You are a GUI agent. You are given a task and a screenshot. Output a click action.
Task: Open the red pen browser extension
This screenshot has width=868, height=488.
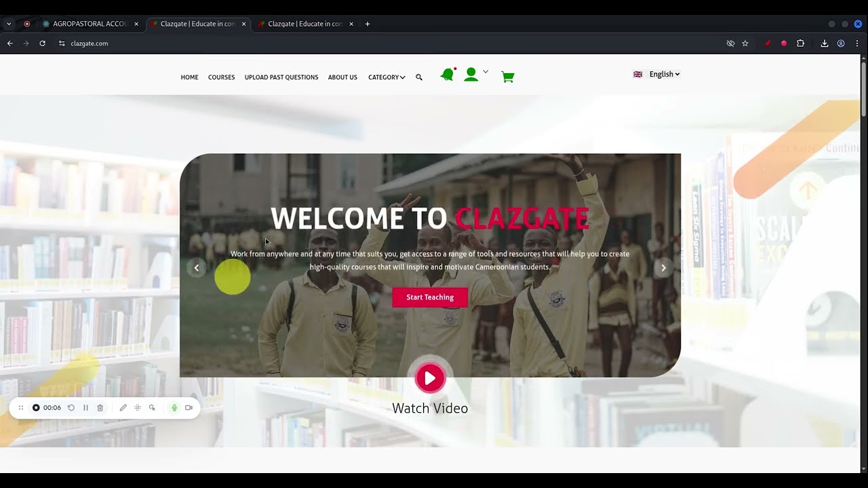pos(768,43)
